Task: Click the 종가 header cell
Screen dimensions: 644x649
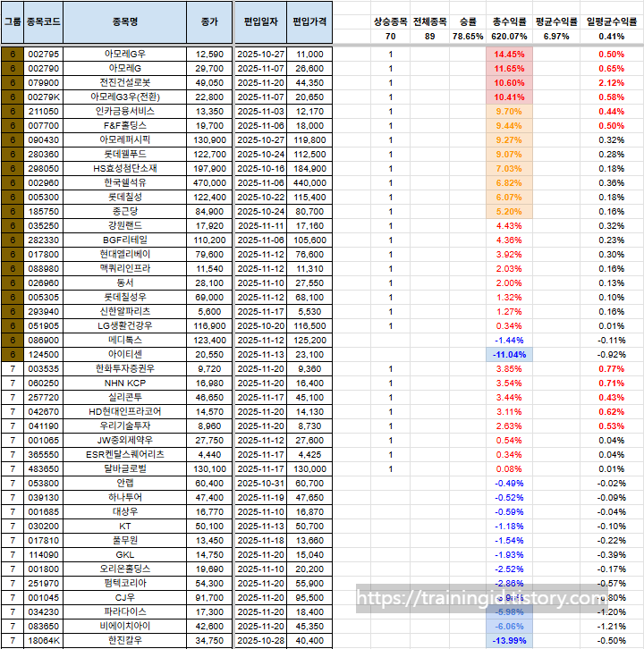Action: click(209, 22)
